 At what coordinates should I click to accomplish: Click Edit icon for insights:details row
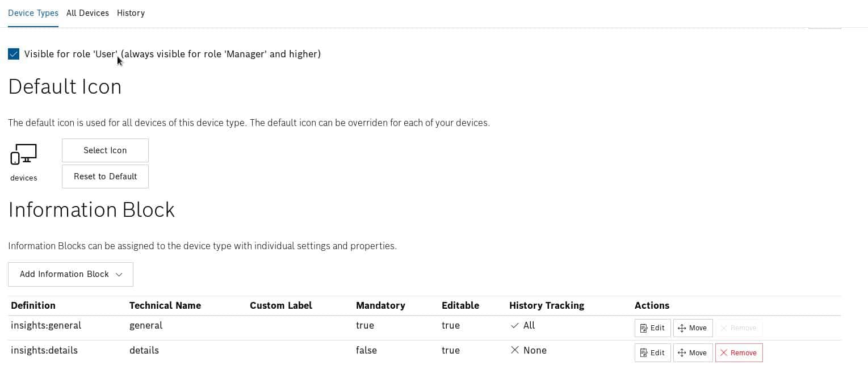[x=644, y=353]
